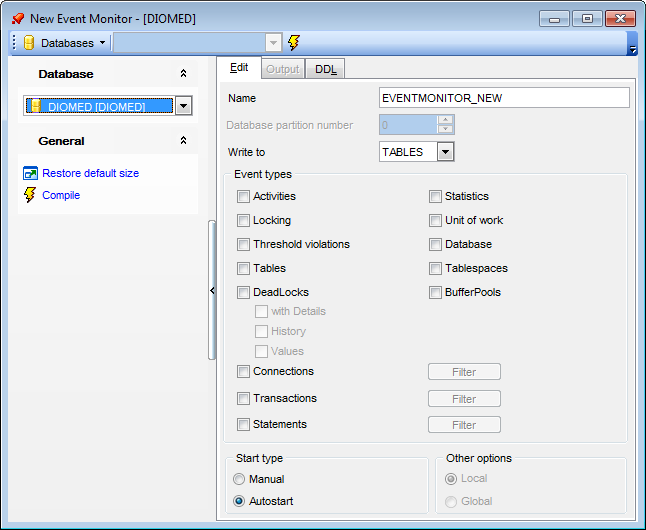The height and width of the screenshot is (530, 646).
Task: Switch to the Output tab
Action: coord(283,69)
